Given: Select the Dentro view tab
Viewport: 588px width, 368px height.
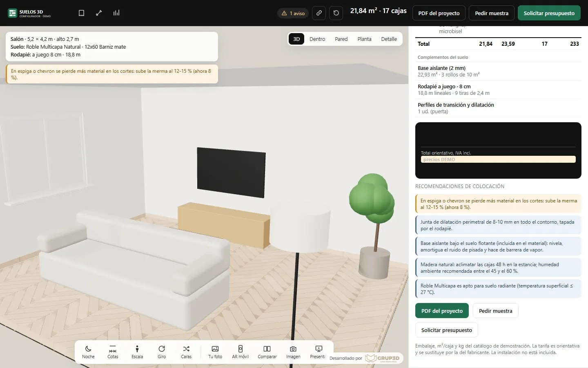Looking at the screenshot, I should click(317, 39).
